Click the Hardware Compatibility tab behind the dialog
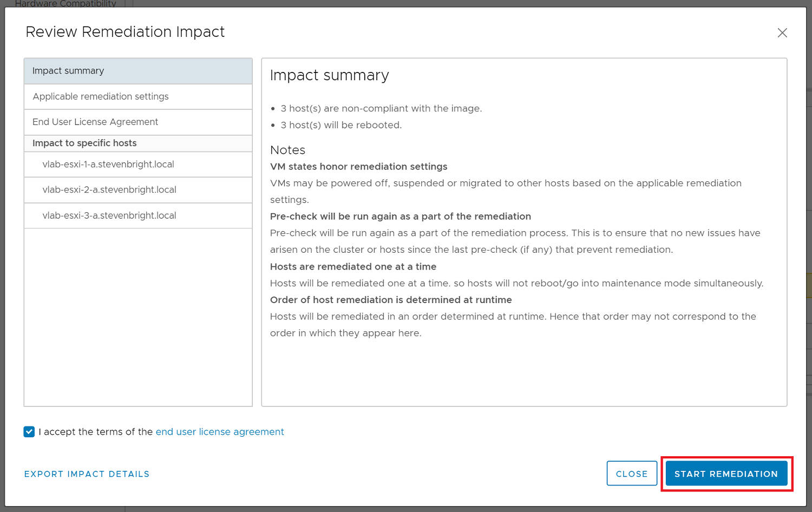Image resolution: width=812 pixels, height=512 pixels. tap(66, 3)
